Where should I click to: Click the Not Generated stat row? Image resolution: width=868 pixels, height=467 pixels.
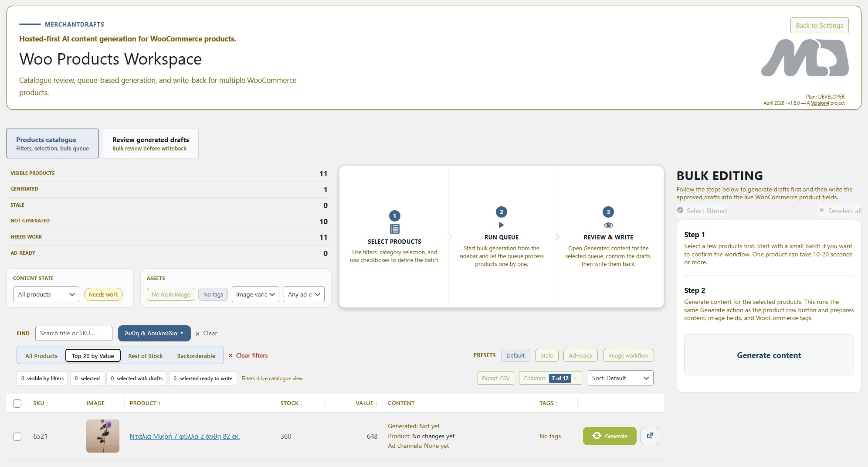tap(169, 221)
